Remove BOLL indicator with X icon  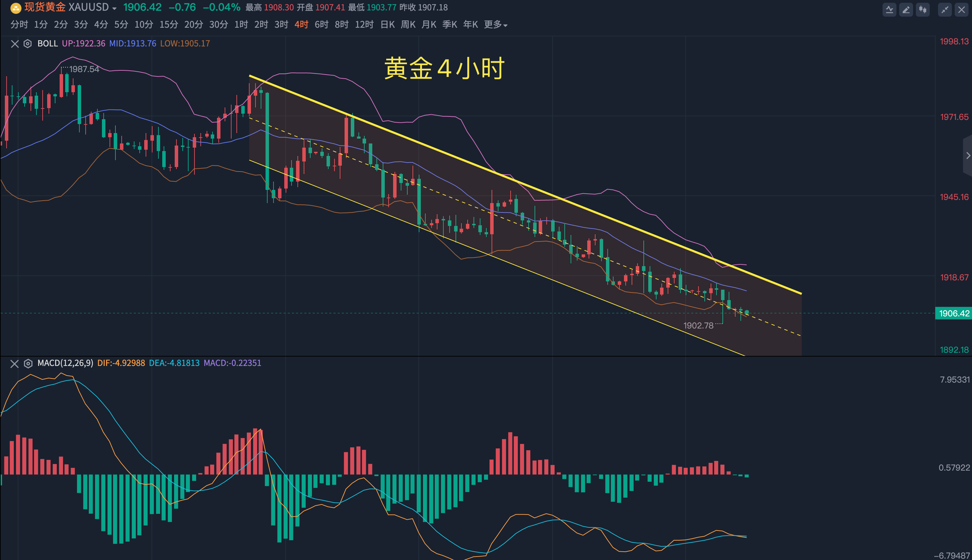point(15,44)
